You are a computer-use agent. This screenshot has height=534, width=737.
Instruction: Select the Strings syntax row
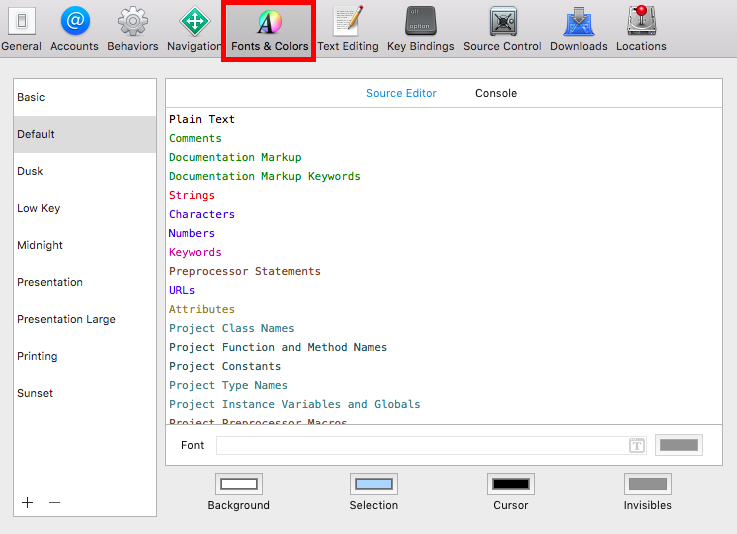(x=444, y=195)
